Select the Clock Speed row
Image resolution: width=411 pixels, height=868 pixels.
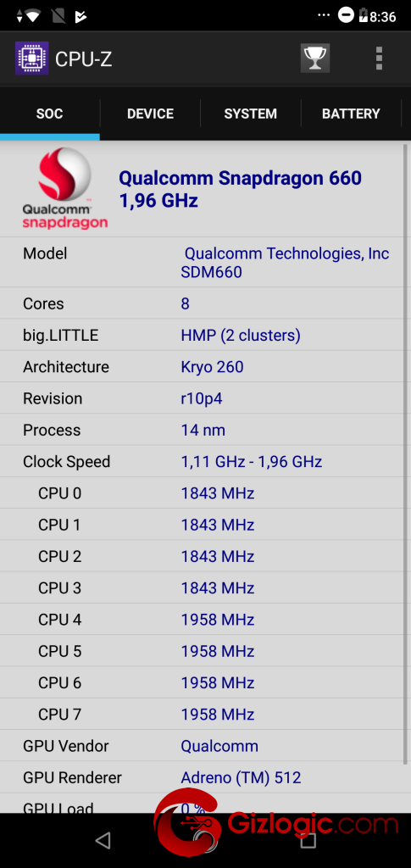(x=203, y=461)
